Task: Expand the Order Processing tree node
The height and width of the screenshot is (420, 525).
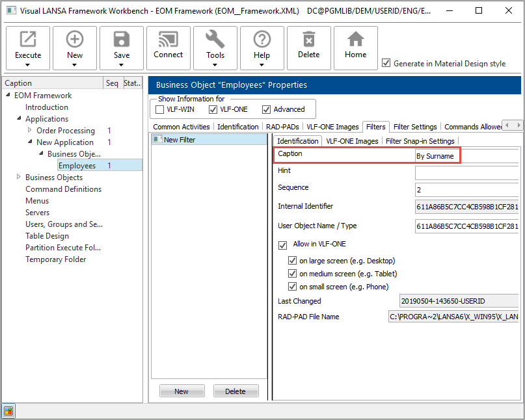Action: 30,131
